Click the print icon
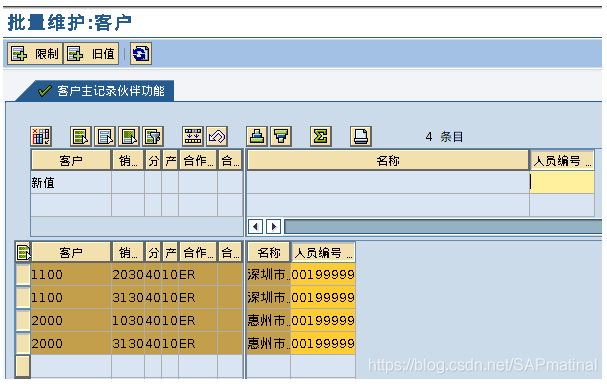 361,136
